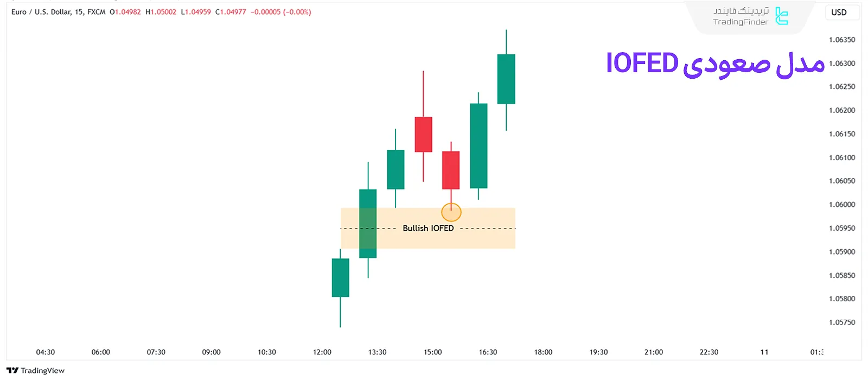Click the 1.05750 price axis label

pyautogui.click(x=842, y=322)
